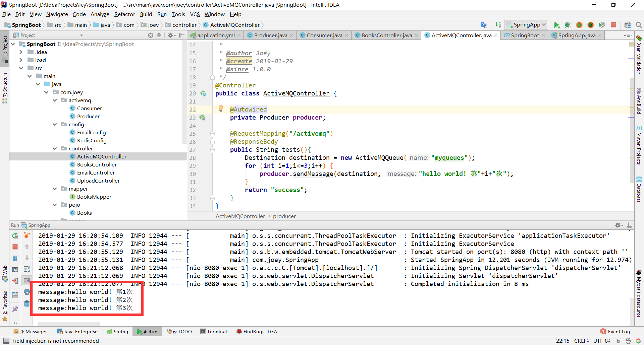Viewport: 644px width, 345px height.
Task: Collapse the controller package
Action: click(55, 148)
